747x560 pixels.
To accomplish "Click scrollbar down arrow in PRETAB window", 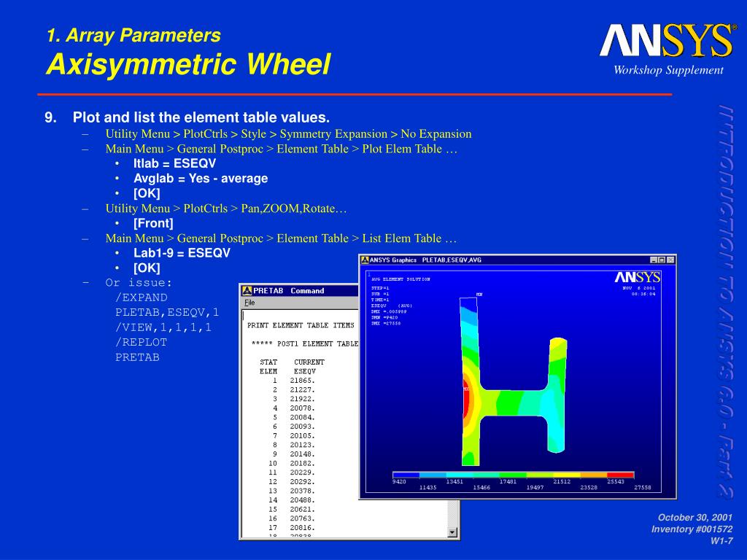I will [x=452, y=532].
